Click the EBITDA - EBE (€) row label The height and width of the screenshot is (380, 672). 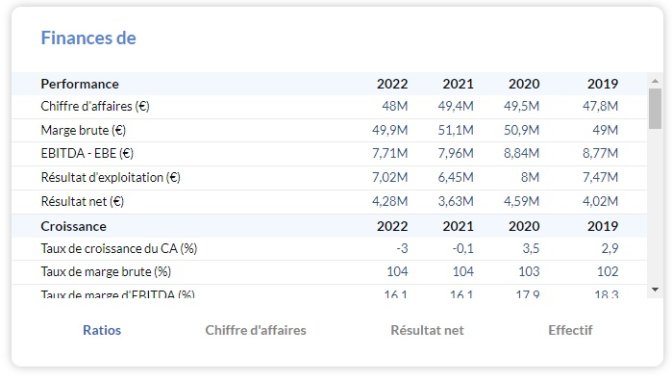point(87,153)
